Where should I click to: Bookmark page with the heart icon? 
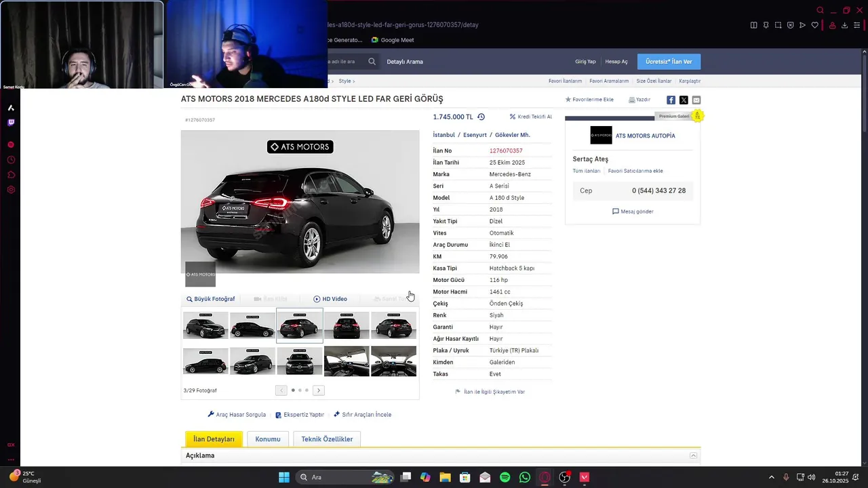pos(814,25)
